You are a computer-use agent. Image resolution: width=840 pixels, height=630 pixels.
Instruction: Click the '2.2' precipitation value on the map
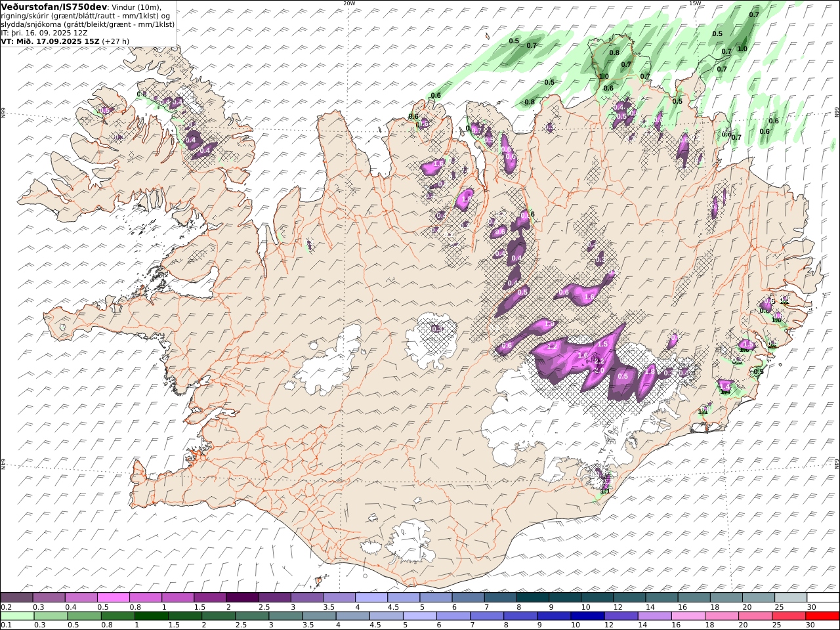point(598,362)
